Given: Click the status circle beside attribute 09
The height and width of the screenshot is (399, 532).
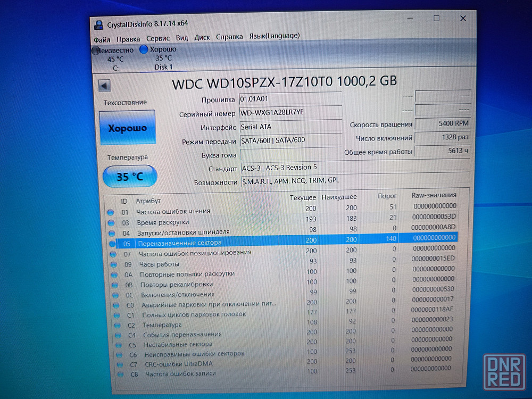Looking at the screenshot, I should [114, 264].
